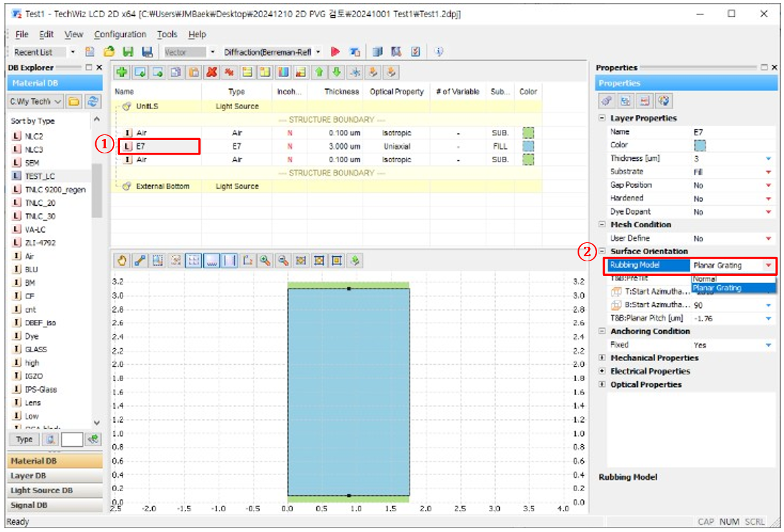The height and width of the screenshot is (532, 784).
Task: Click the zoom in magnifier icon
Action: [x=266, y=260]
